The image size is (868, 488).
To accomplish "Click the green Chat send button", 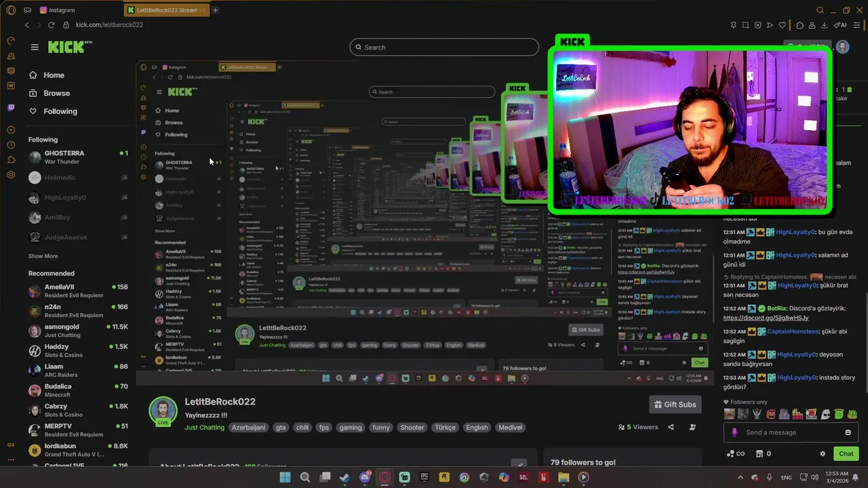I will pyautogui.click(x=846, y=453).
